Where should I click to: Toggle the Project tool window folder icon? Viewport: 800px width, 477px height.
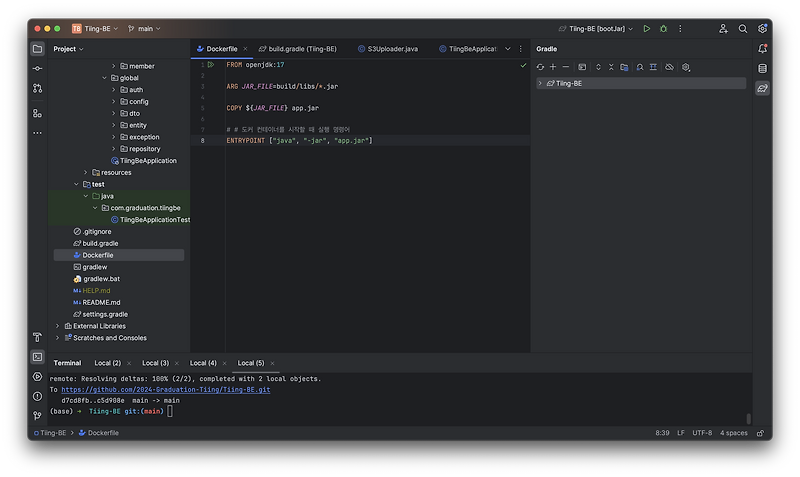tap(38, 48)
